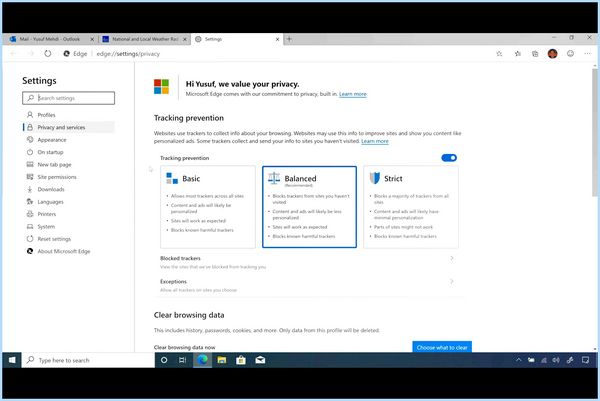The height and width of the screenshot is (401, 600).
Task: Open the user profile avatar
Action: coord(552,54)
